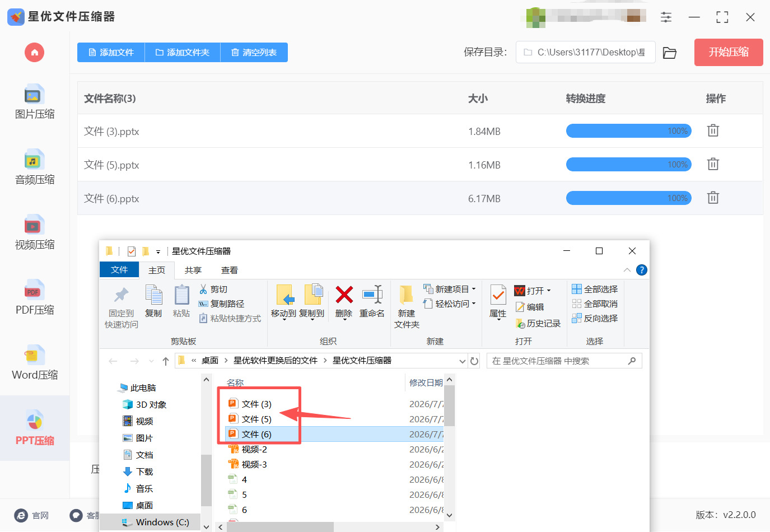This screenshot has width=770, height=532.
Task: Select 视频-2 file in Explorer
Action: 248,449
